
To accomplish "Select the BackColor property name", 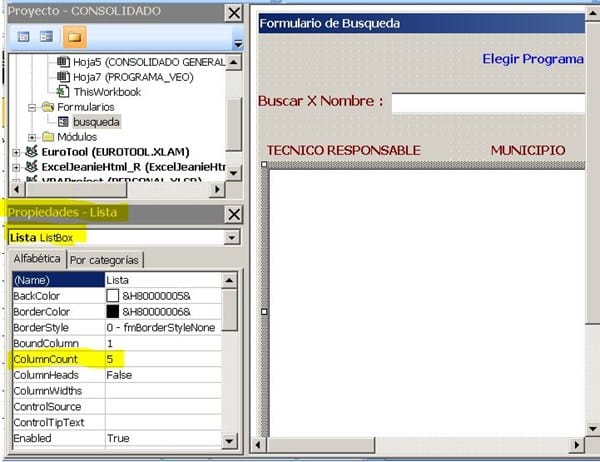I will click(37, 296).
